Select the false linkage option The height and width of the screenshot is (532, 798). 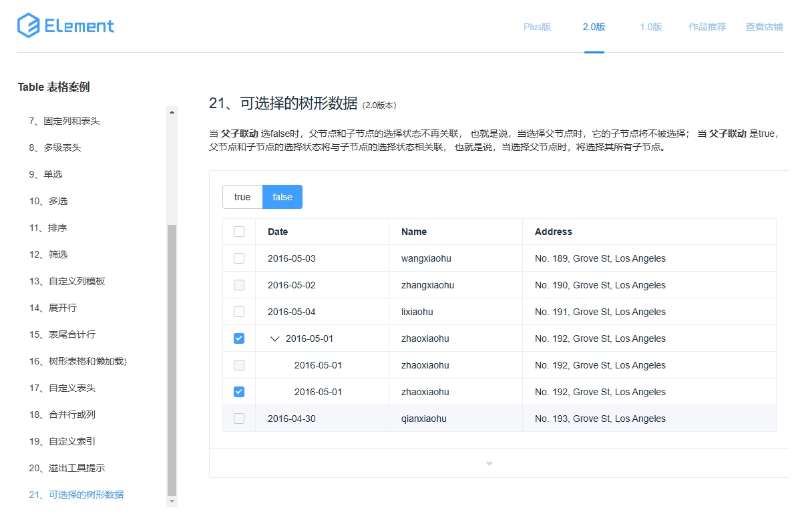(x=282, y=197)
